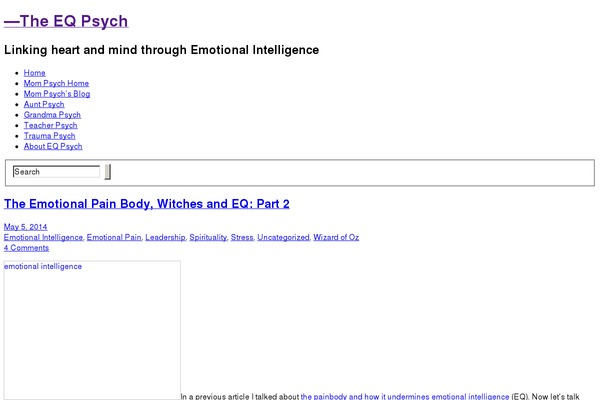600x400 pixels.
Task: Browse the Spirituality category
Action: [x=208, y=237]
